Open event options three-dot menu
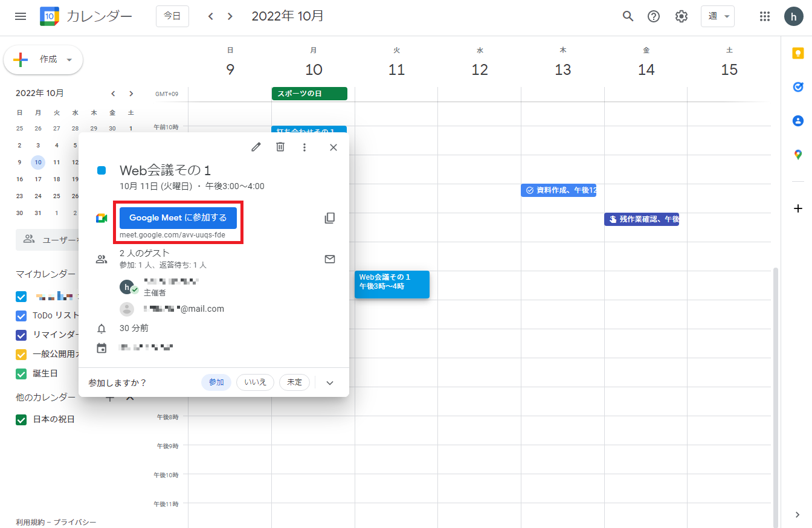Image resolution: width=812 pixels, height=528 pixels. tap(304, 147)
